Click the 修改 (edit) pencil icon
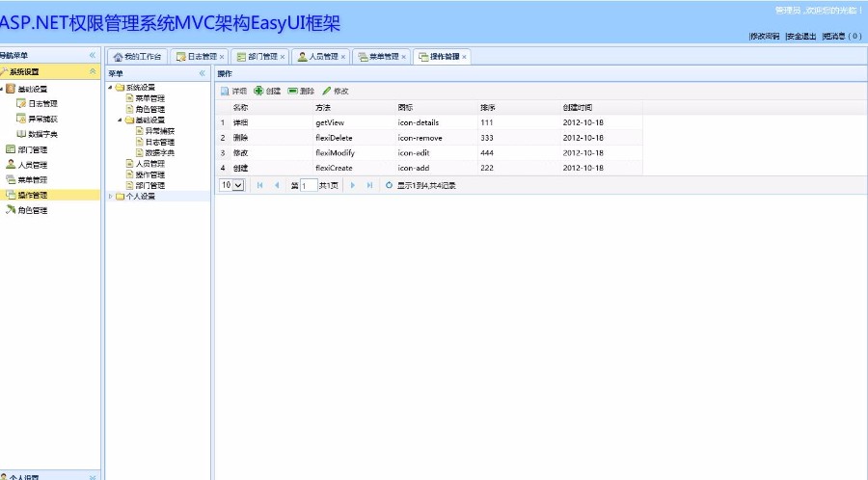Screen dimensions: 868x480 pyautogui.click(x=327, y=91)
